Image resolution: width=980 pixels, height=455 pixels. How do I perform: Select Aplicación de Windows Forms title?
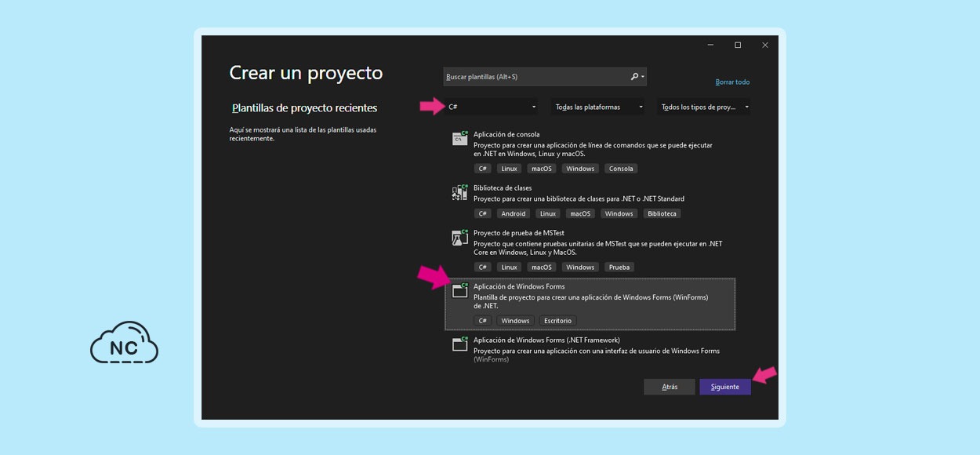pyautogui.click(x=519, y=286)
